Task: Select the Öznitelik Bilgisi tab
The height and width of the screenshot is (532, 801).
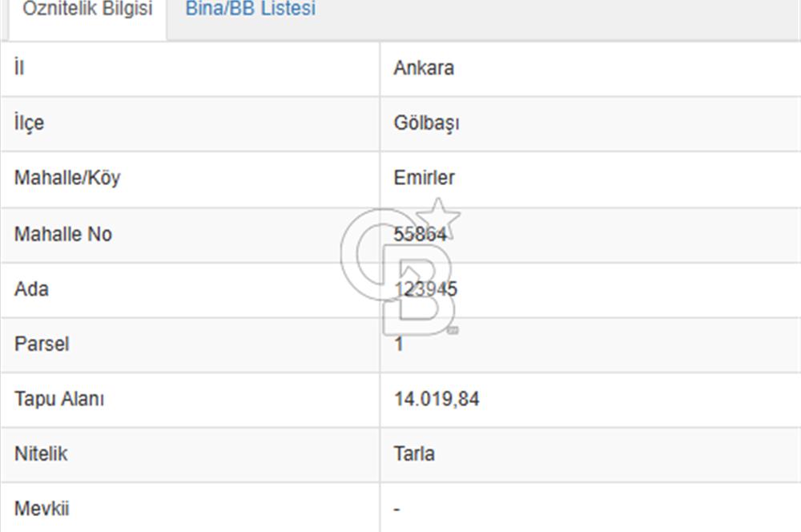Action: [87, 10]
